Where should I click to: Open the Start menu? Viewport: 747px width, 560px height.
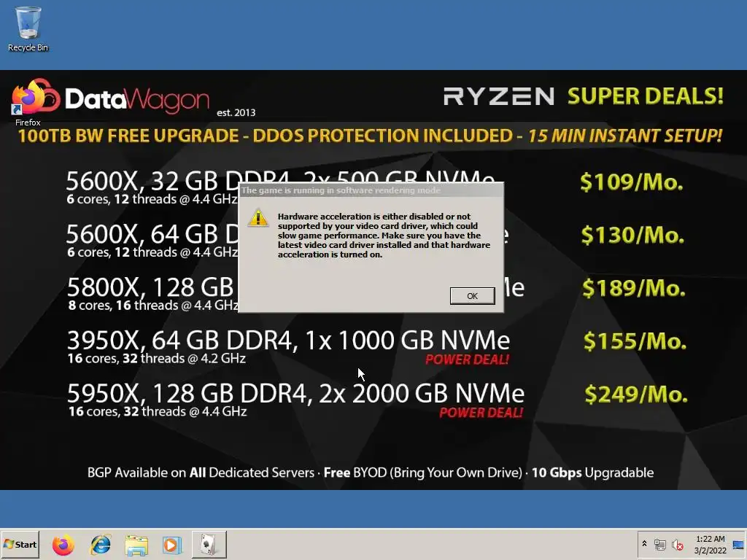point(20,545)
